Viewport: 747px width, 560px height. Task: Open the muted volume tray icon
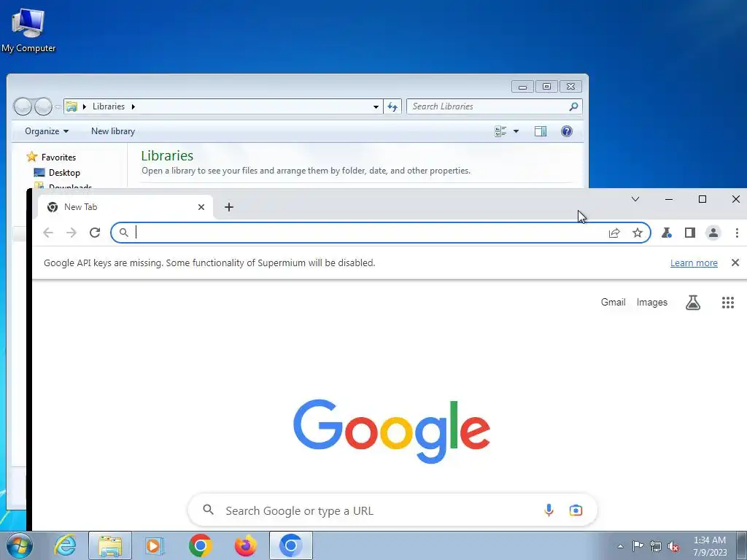673,546
